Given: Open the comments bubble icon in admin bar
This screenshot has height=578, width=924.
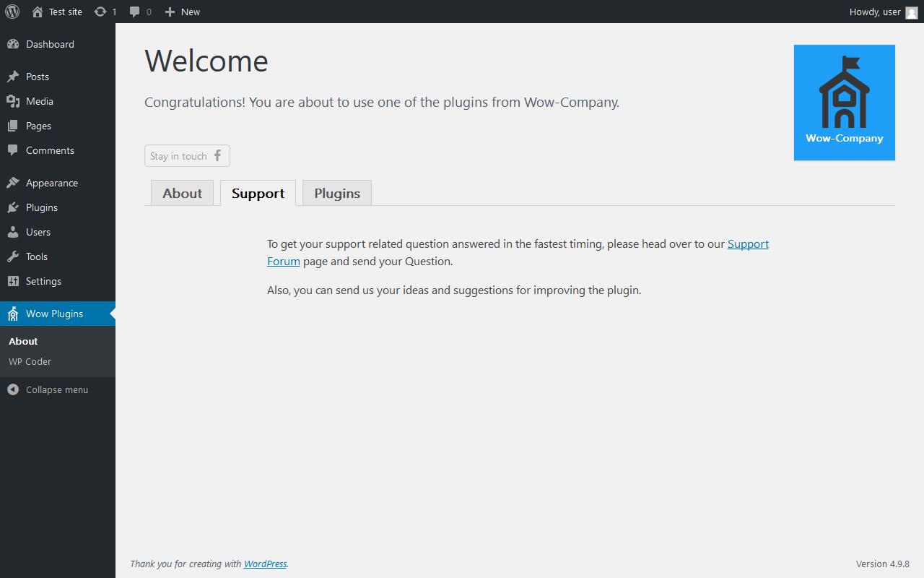Looking at the screenshot, I should pos(135,12).
